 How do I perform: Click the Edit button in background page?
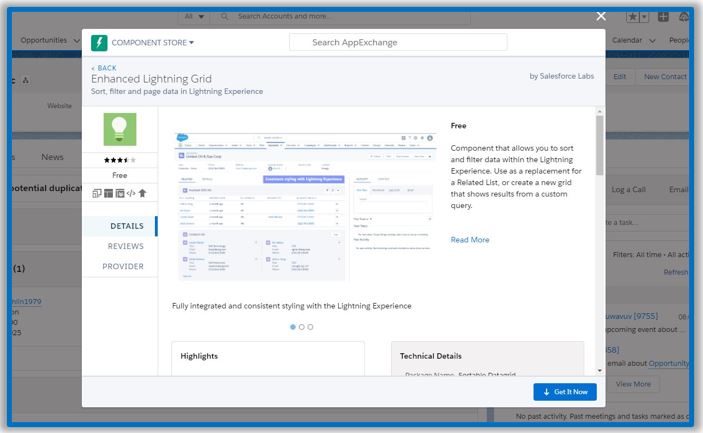click(x=620, y=77)
